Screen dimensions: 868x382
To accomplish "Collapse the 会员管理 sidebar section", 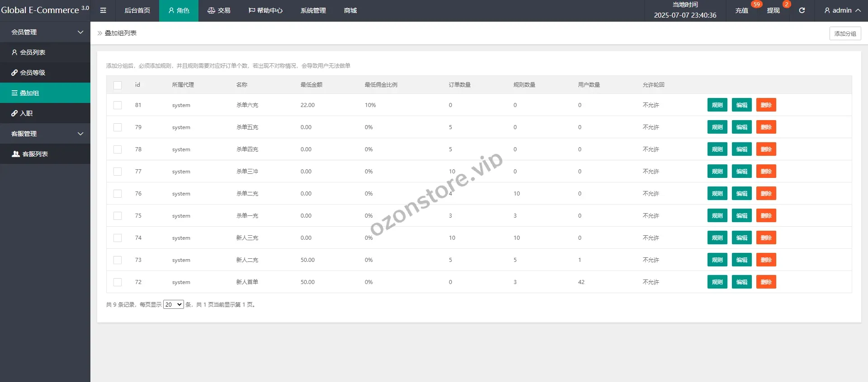I will click(45, 32).
